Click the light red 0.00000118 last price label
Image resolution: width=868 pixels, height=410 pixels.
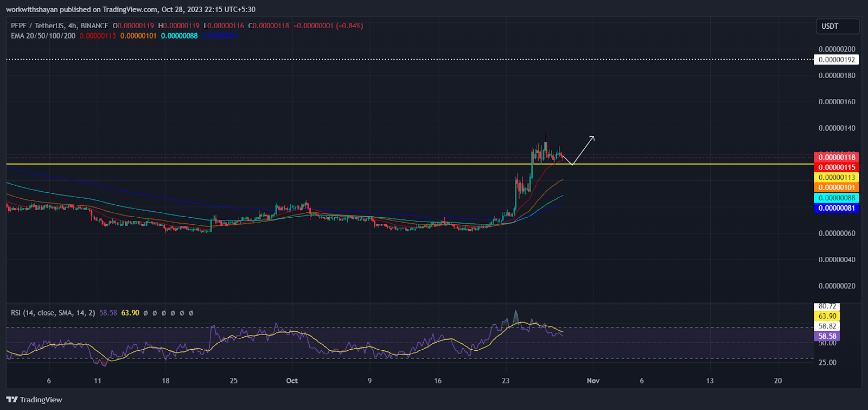[836, 157]
